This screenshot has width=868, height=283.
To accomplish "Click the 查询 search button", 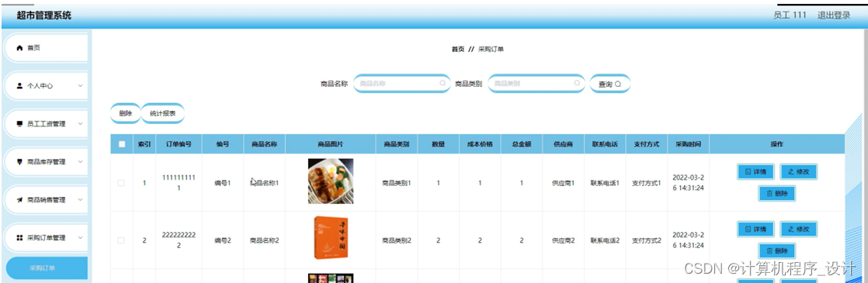I will tap(609, 84).
